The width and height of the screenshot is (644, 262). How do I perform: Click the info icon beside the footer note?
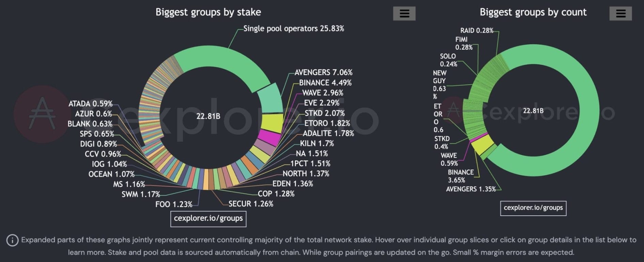(x=13, y=240)
